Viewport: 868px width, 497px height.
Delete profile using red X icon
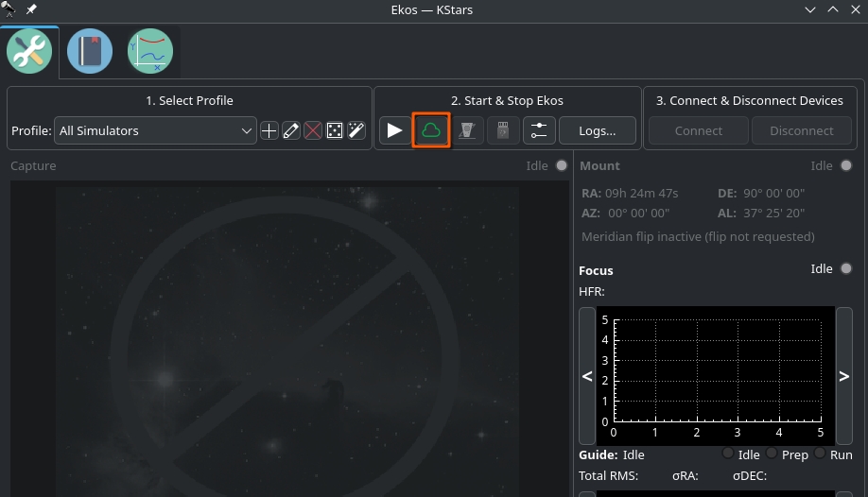[x=313, y=130]
